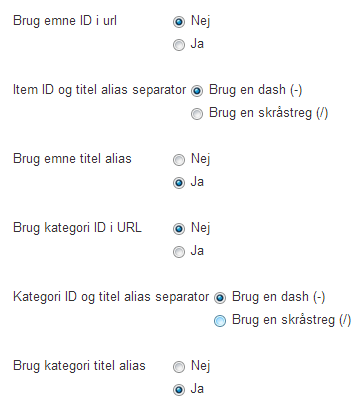This screenshot has height=410, width=362.
Task: Choose dash for Kategori ID separator
Action: tap(220, 298)
